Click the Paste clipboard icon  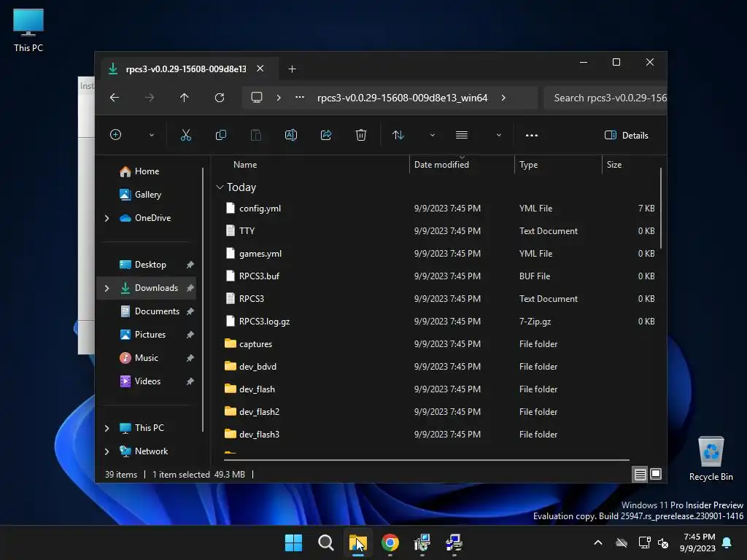pyautogui.click(x=256, y=135)
